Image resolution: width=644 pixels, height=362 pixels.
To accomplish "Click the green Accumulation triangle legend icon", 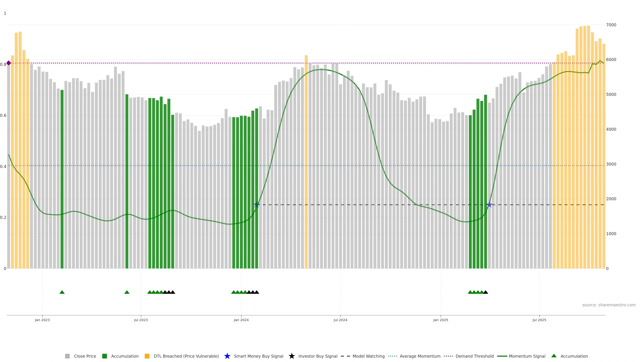I will (x=554, y=356).
